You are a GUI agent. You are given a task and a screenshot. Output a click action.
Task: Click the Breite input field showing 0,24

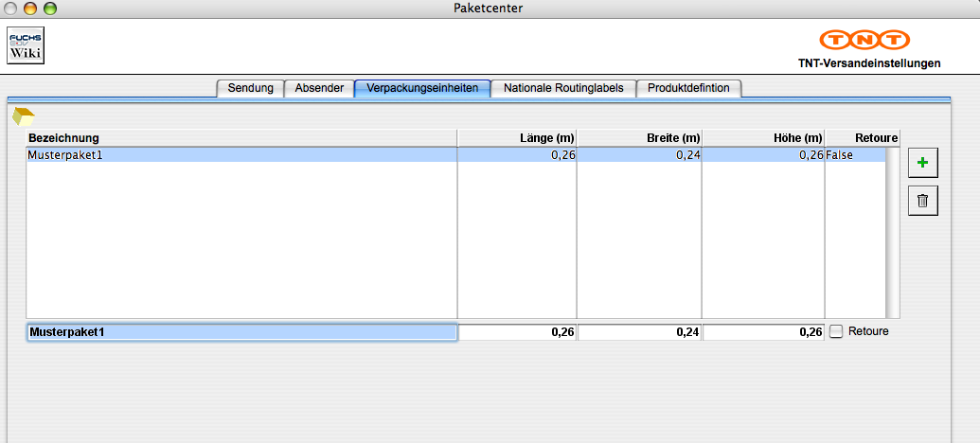pos(639,332)
